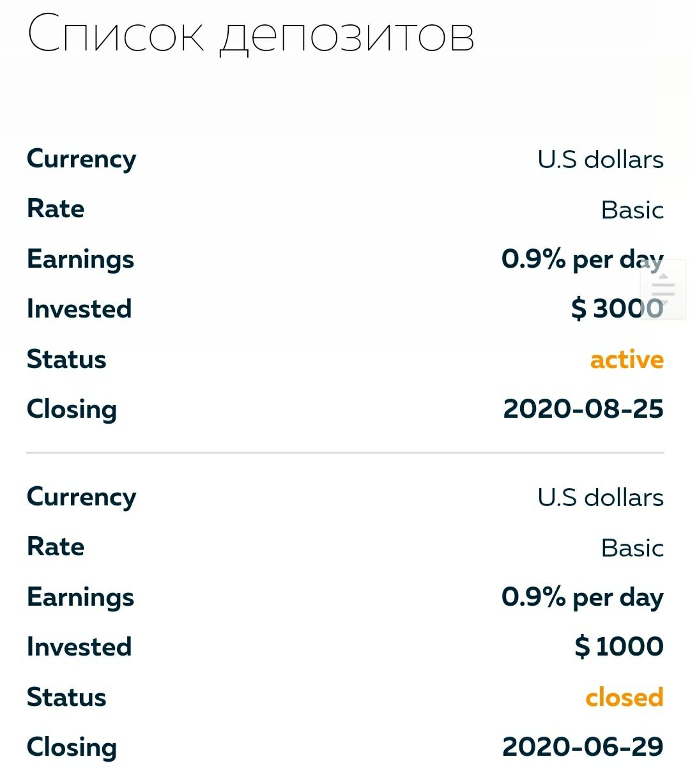690x784 pixels.
Task: Click the second deposit's Closing label
Action: [72, 747]
